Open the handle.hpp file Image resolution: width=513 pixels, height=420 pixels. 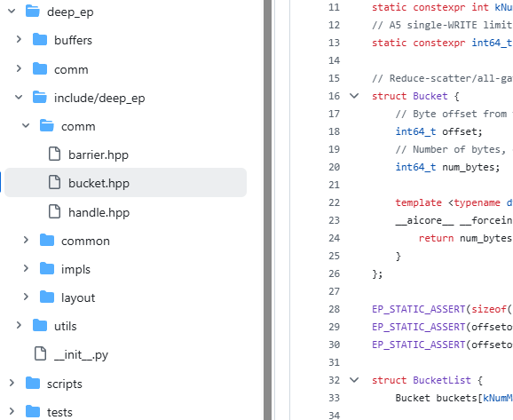tap(99, 212)
